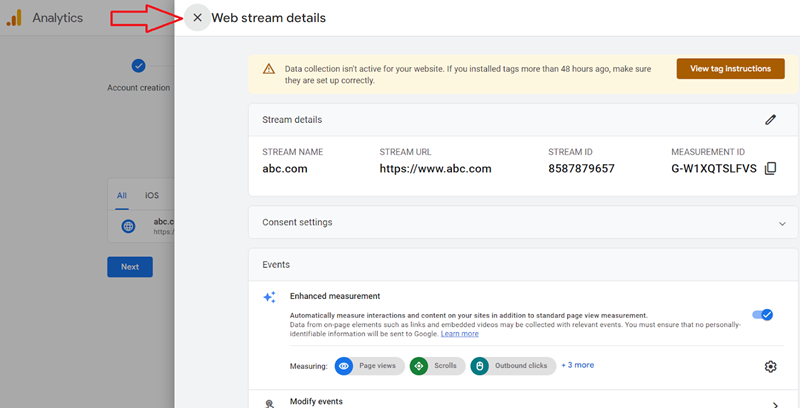Screen dimensions: 800x408
Task: Click the Analytics title text
Action: (58, 18)
